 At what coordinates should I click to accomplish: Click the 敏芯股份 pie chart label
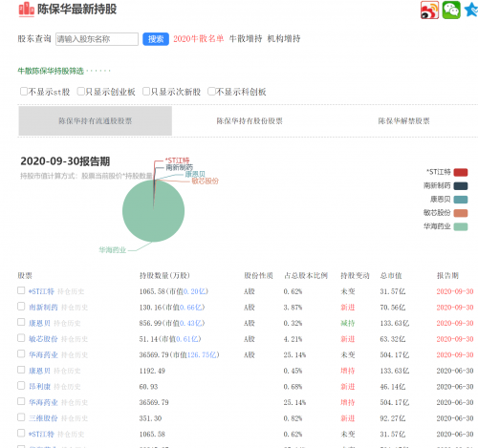205,181
